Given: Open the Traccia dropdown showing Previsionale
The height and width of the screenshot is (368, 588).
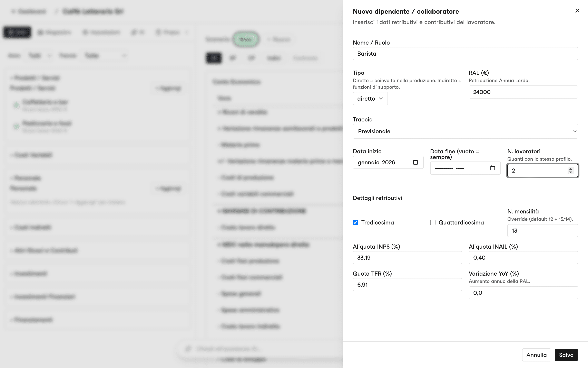Looking at the screenshot, I should [465, 131].
